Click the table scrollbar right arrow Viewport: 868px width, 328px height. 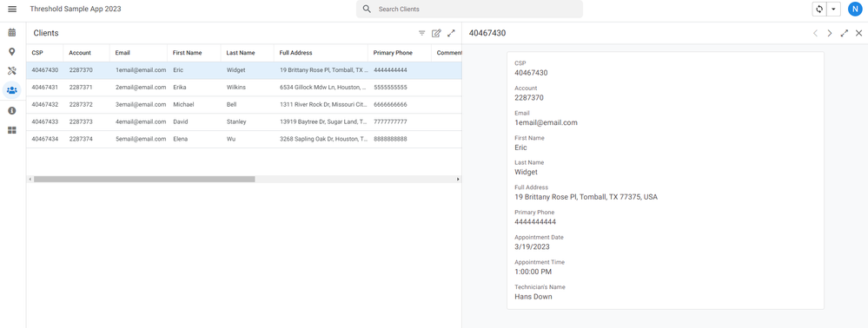(458, 180)
